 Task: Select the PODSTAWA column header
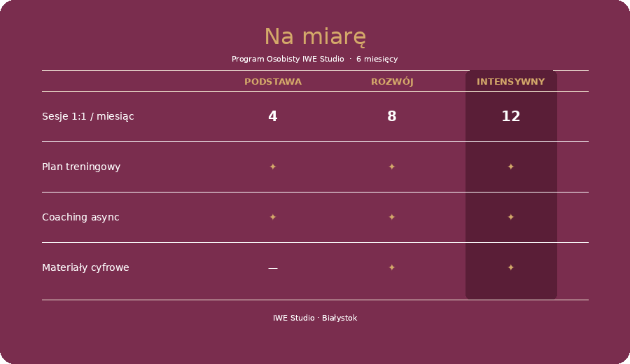pyautogui.click(x=273, y=82)
